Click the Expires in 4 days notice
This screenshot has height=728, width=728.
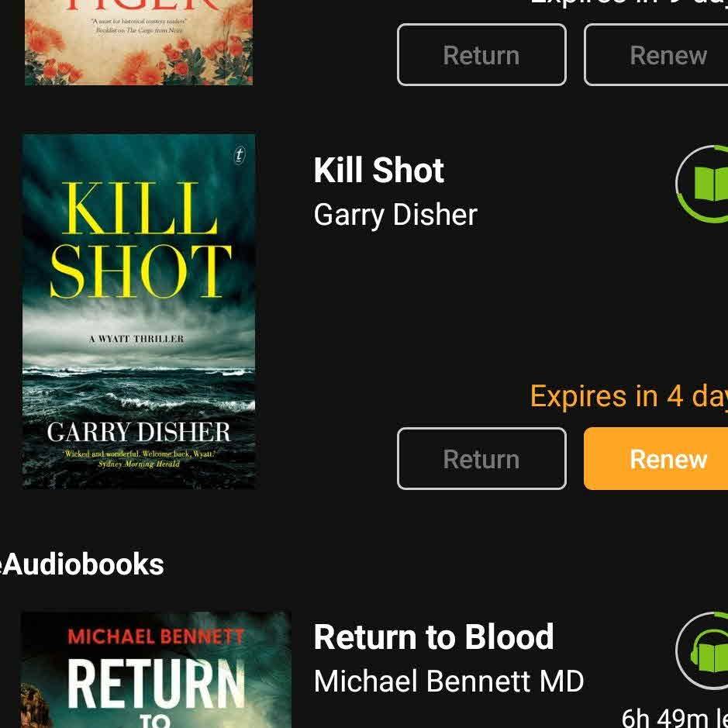[629, 396]
